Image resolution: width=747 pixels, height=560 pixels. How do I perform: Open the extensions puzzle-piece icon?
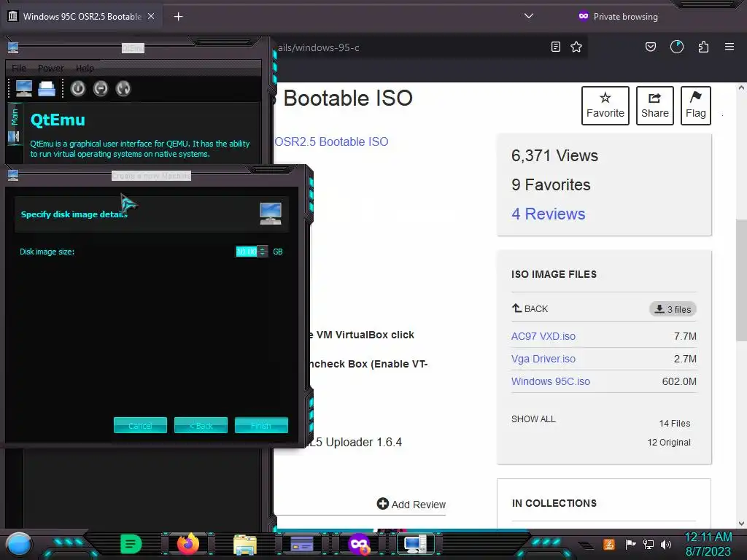point(703,47)
